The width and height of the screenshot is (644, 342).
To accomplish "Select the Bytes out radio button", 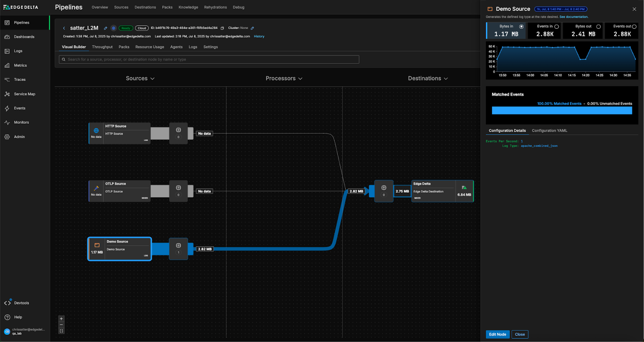I will coord(599,27).
